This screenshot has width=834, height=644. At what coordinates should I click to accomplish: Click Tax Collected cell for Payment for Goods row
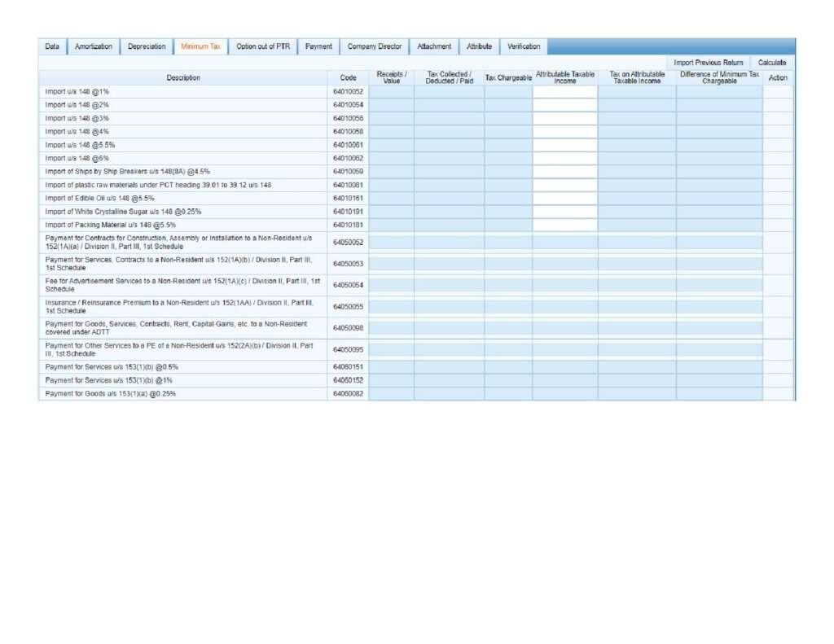449,393
